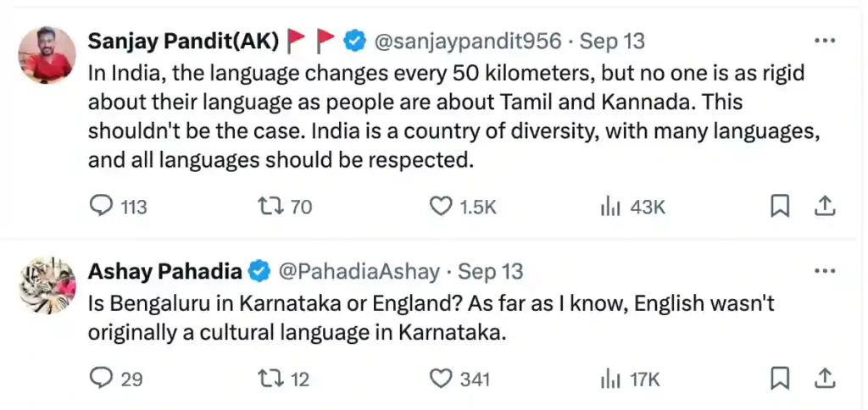Like the tweet with 341 likes
The image size is (868, 410).
coord(441,379)
